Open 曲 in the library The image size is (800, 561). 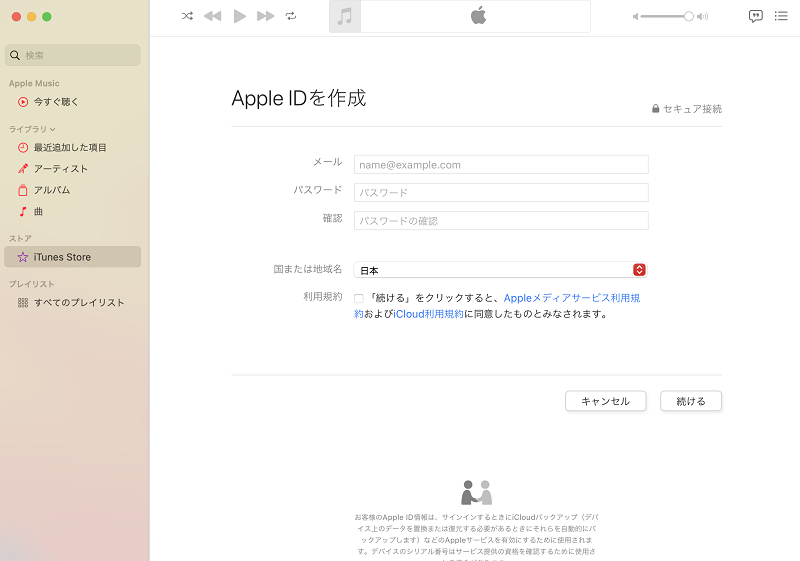72,212
